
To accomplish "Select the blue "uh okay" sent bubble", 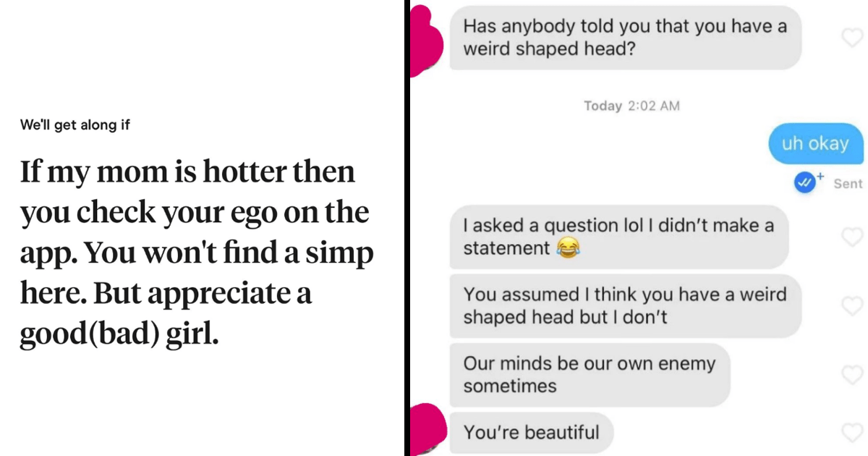I will pos(813,143).
